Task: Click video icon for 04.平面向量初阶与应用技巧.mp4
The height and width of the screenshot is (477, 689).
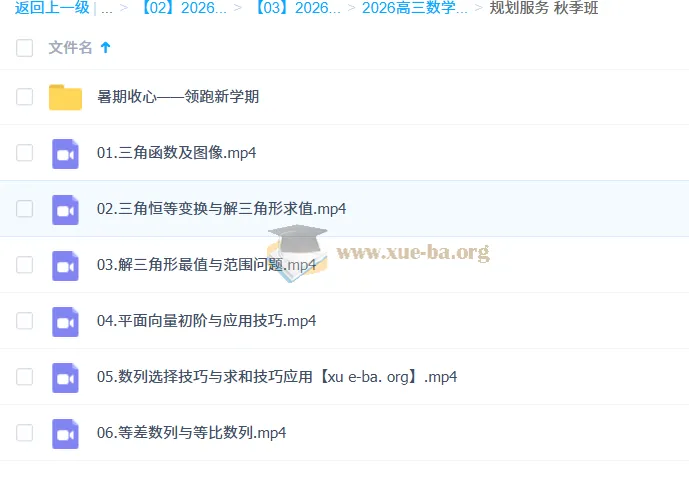Action: pyautogui.click(x=65, y=321)
